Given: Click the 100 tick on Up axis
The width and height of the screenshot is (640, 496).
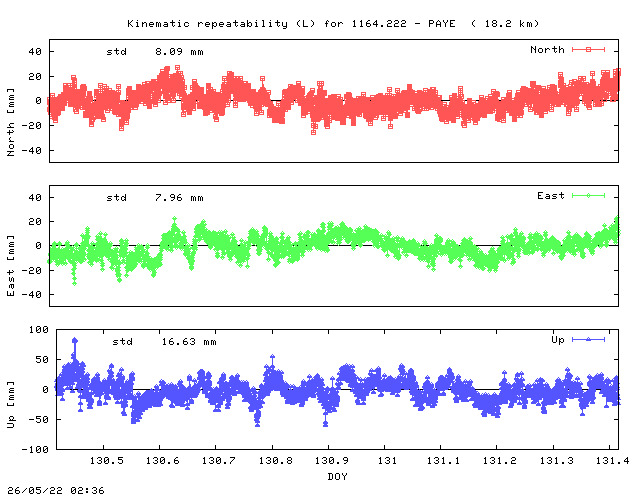Looking at the screenshot, I should pyautogui.click(x=39, y=329).
